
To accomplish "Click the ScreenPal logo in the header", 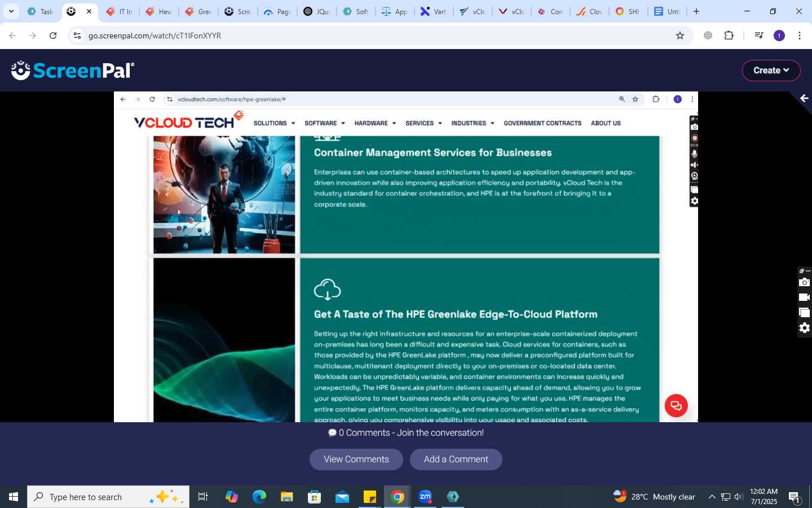I will click(x=73, y=71).
